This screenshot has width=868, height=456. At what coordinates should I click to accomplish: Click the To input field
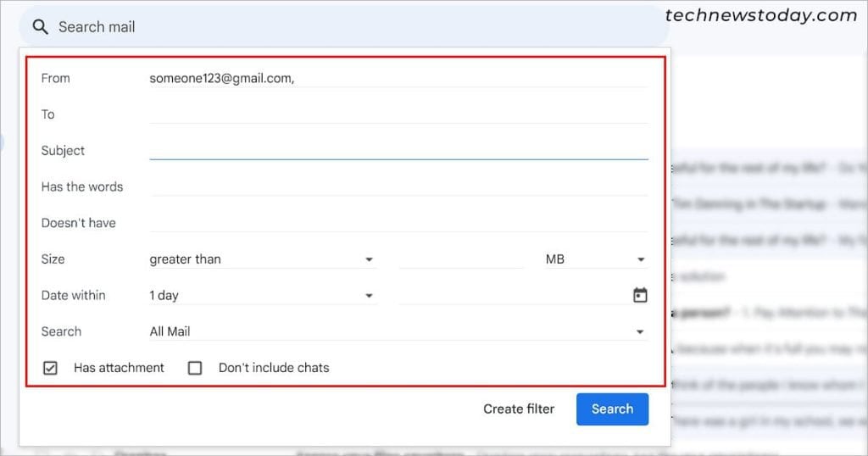(398, 114)
